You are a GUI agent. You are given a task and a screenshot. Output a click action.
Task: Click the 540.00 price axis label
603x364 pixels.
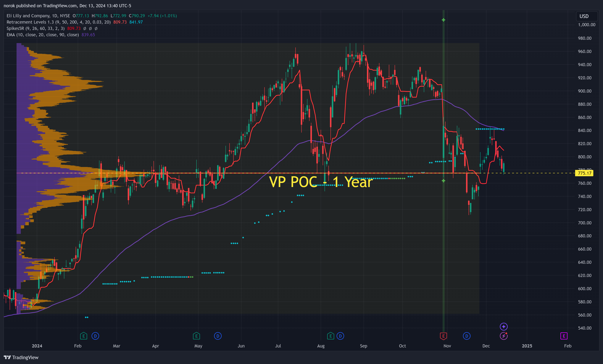585,328
